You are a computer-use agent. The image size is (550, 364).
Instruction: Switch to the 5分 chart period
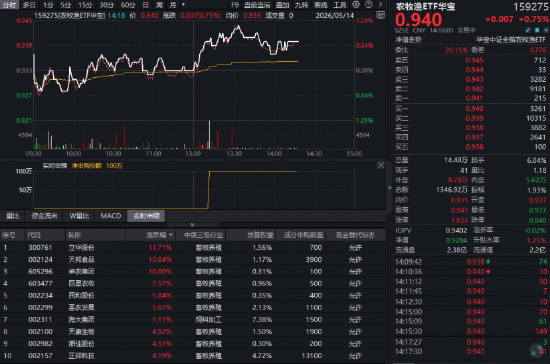pyautogui.click(x=66, y=5)
